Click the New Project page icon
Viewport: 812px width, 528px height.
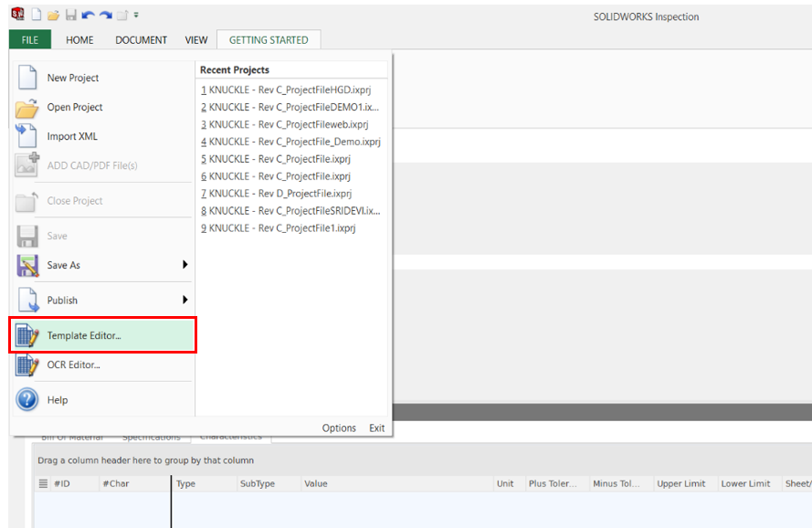tap(27, 78)
